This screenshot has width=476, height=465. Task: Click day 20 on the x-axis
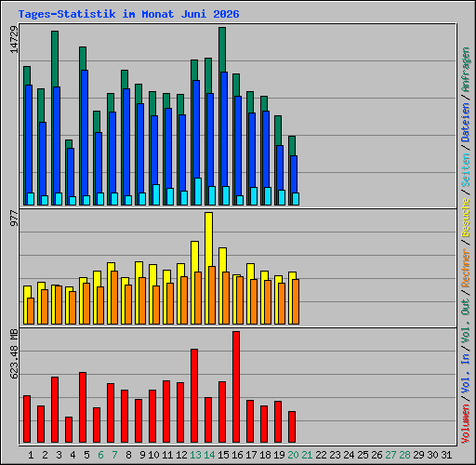click(x=293, y=455)
